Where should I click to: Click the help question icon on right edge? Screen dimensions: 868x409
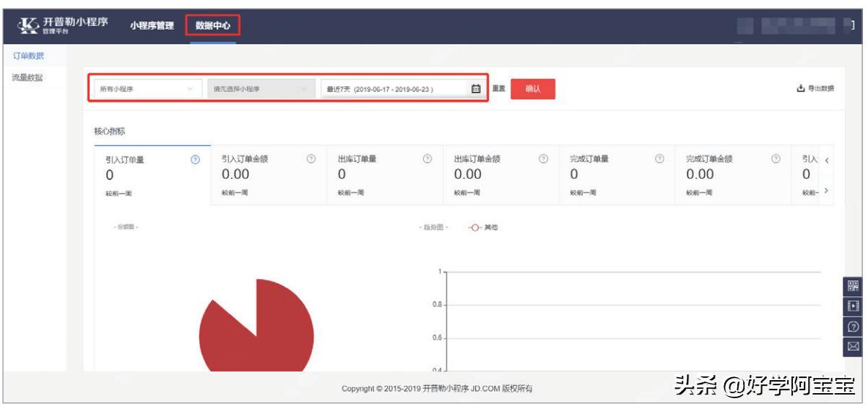pos(853,327)
